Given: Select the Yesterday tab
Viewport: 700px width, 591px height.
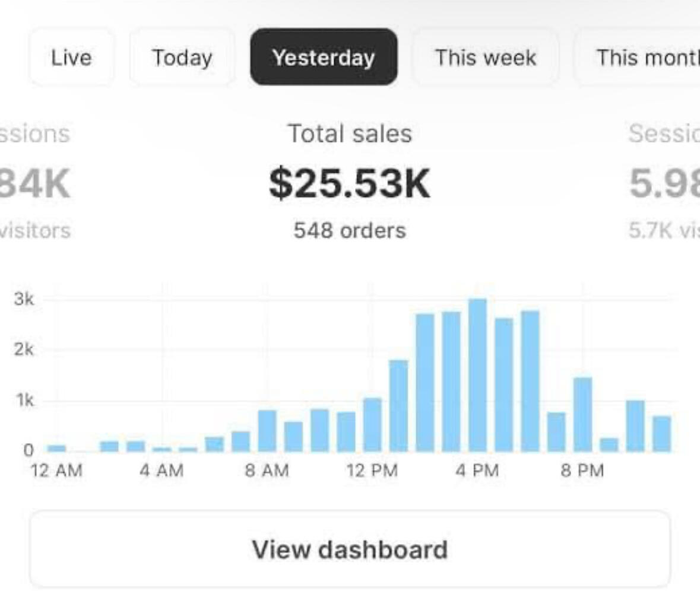Looking at the screenshot, I should click(x=324, y=58).
